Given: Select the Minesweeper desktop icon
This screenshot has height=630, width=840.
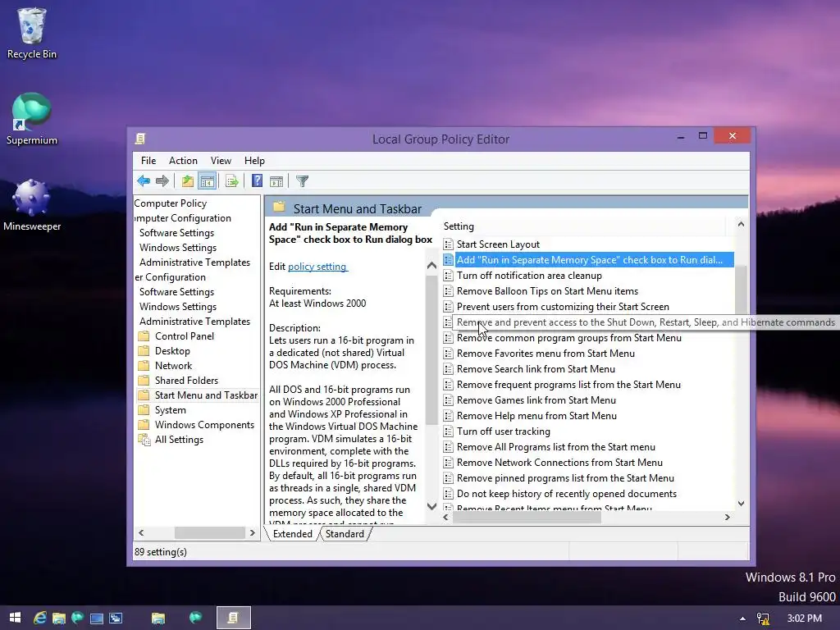Looking at the screenshot, I should coord(32,204).
